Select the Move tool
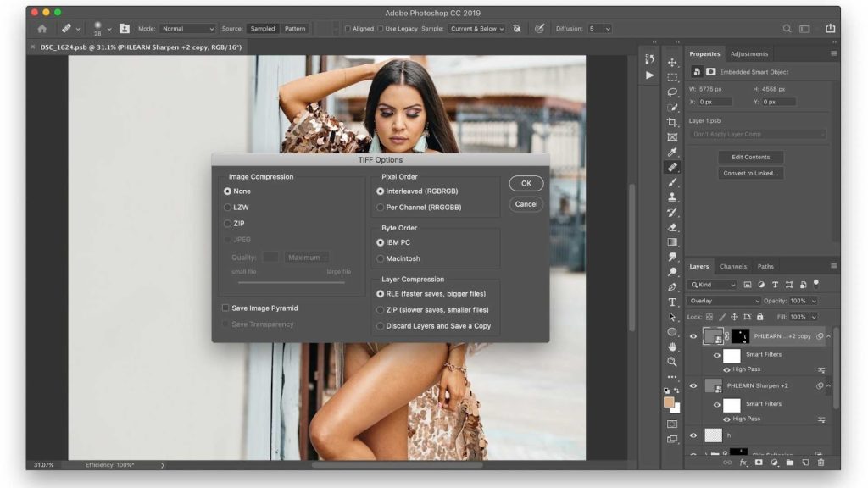The image size is (868, 488). click(x=672, y=62)
